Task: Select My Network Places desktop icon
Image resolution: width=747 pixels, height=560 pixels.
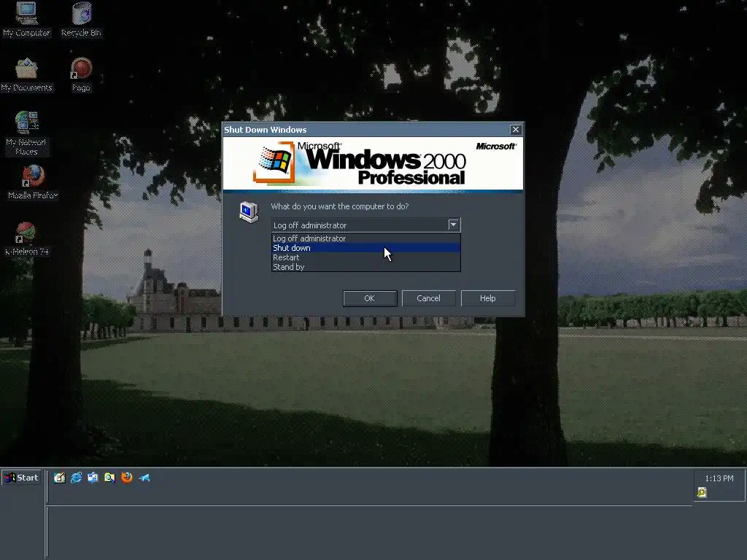Action: tap(26, 133)
